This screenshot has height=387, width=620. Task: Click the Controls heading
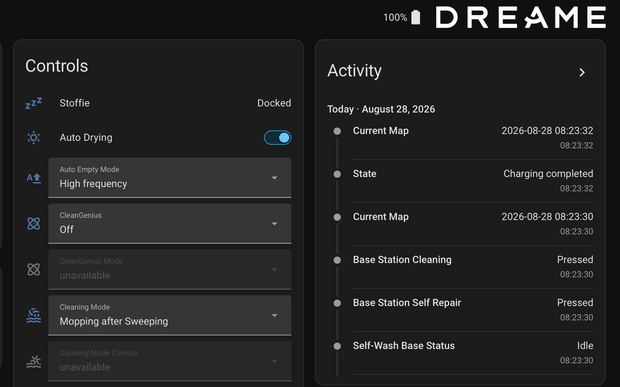point(57,66)
